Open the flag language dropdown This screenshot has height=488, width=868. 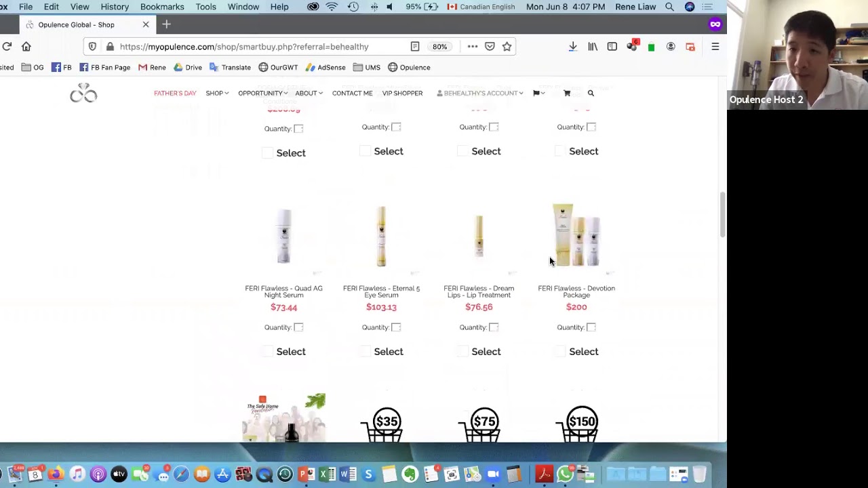point(538,93)
